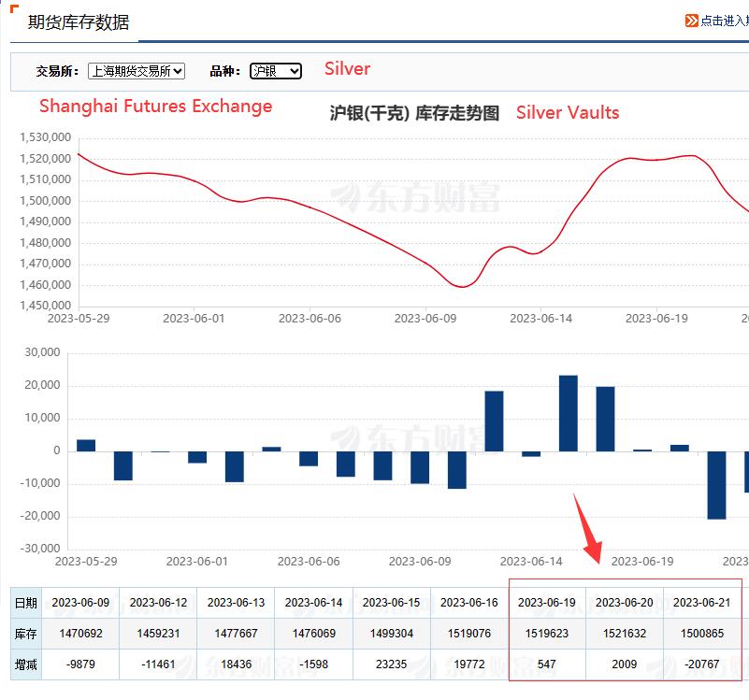
Task: Click the 2023-06-14 label on the line chart axis
Action: click(540, 319)
